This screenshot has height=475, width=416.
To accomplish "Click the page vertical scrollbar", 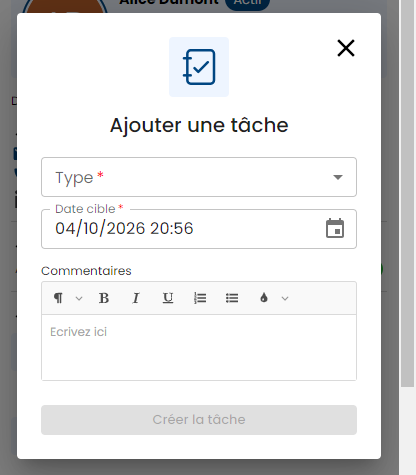I will point(407,193).
